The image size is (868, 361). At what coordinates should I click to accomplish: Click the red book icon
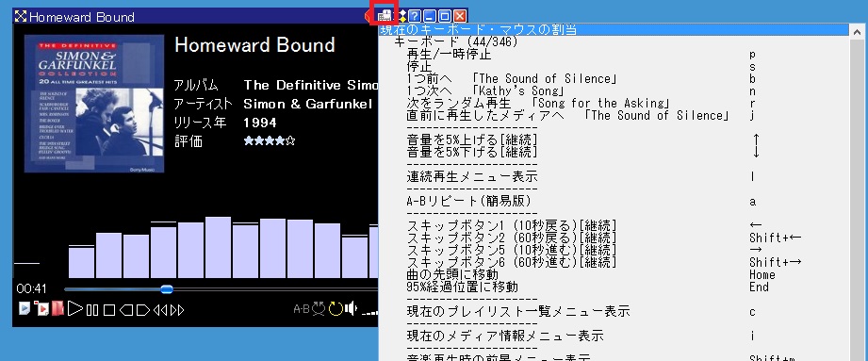click(57, 308)
